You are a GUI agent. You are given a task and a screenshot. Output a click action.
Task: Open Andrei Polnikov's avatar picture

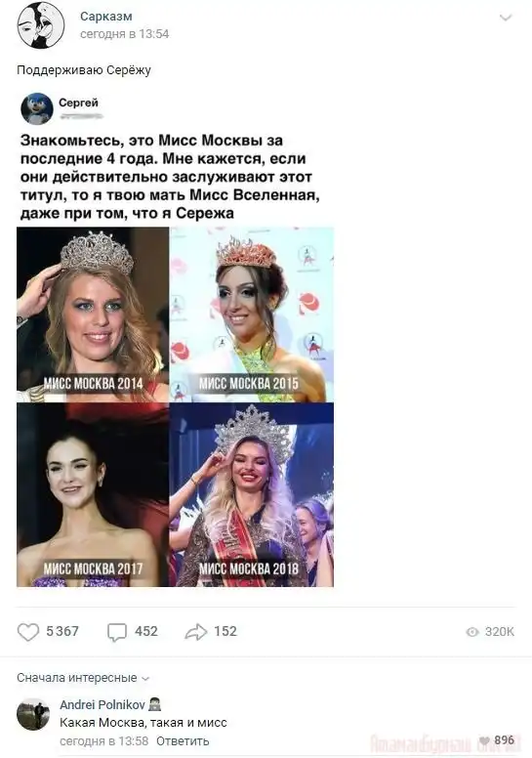click(33, 714)
